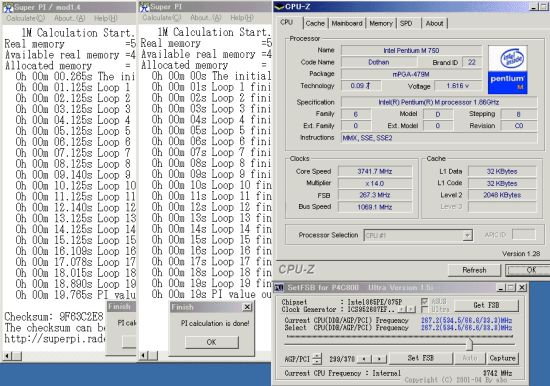
Task: Open Calculate menu in Super PI mod1.4
Action: 26,18
